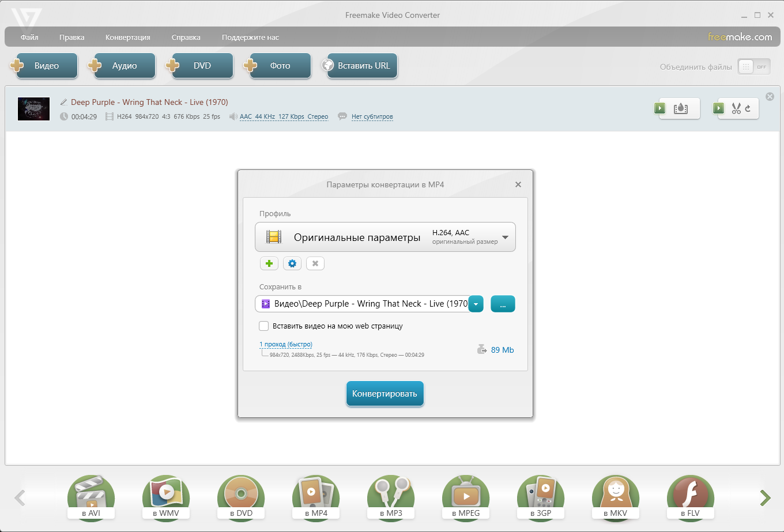
Task: Click the save path input field
Action: [361, 304]
